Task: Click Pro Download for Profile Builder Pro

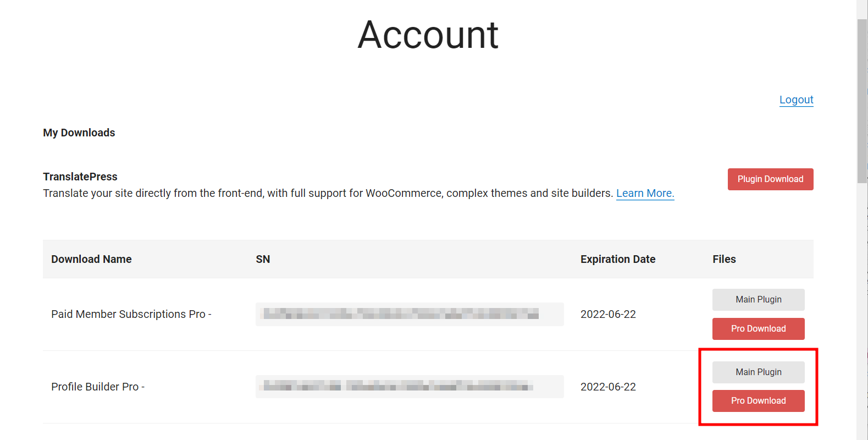Action: point(758,400)
